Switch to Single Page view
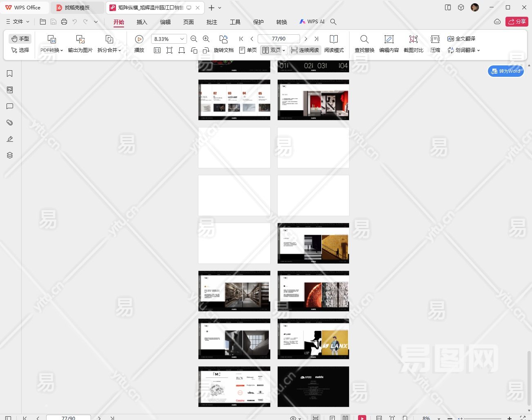The width and height of the screenshot is (532, 420). point(248,50)
